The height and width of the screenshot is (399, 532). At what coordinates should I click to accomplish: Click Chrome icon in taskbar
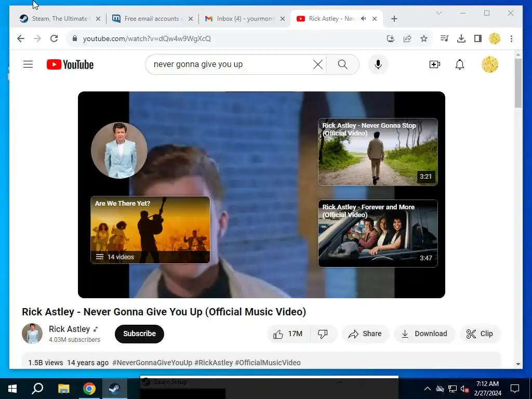coord(89,389)
